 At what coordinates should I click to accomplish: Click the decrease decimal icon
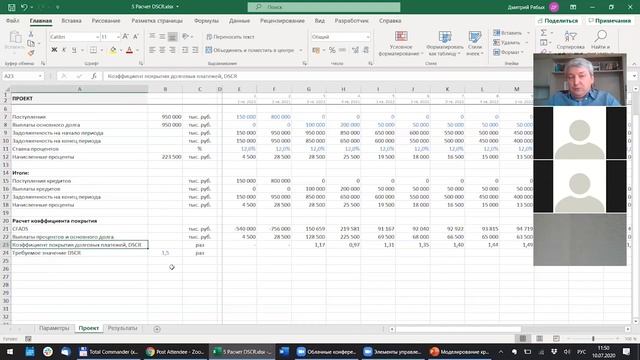pyautogui.click(x=366, y=50)
